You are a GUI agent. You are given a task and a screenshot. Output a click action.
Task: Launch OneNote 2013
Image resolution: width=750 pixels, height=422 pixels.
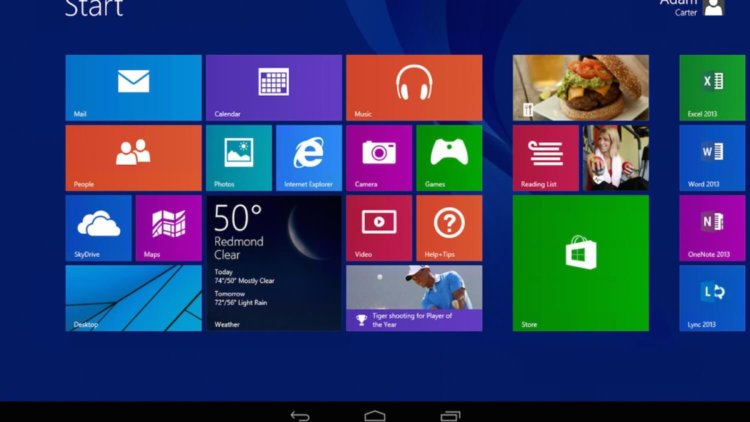pyautogui.click(x=712, y=228)
